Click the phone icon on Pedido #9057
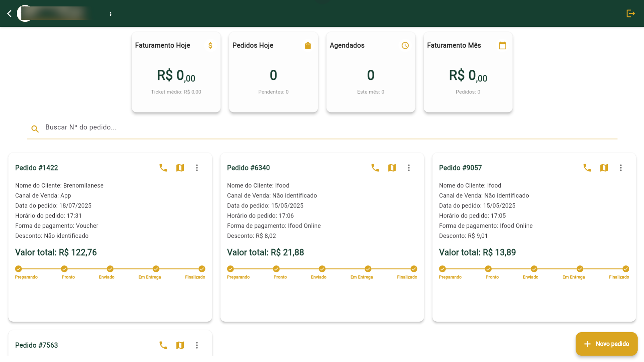This screenshot has width=644, height=362. [587, 168]
